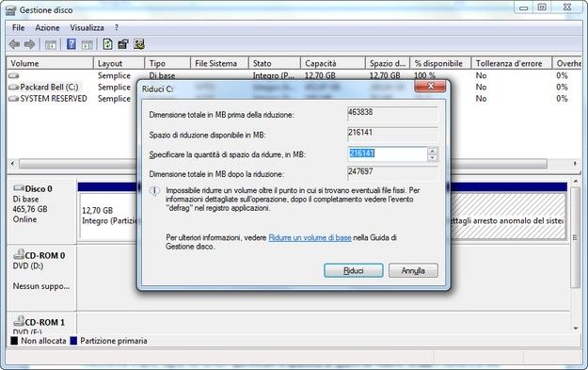Click No tolerance in SYSTEM RESERVED row

click(481, 99)
